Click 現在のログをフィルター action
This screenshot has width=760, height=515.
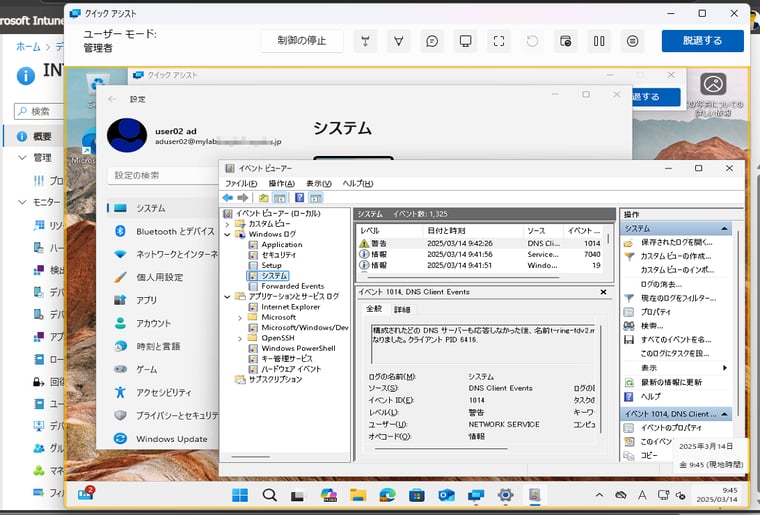coord(678,298)
